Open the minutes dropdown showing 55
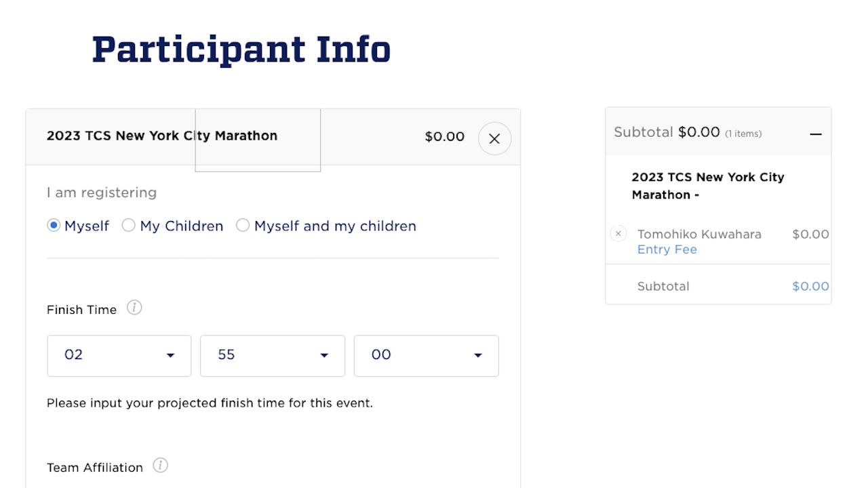This screenshot has width=868, height=488. coord(273,356)
